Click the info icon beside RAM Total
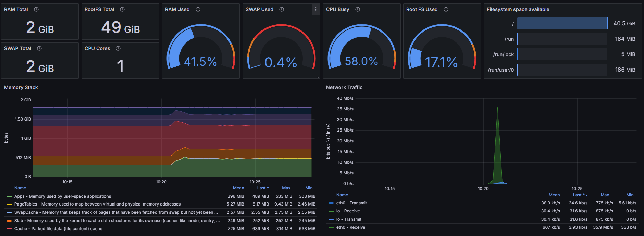The width and height of the screenshot is (644, 236). (36, 9)
